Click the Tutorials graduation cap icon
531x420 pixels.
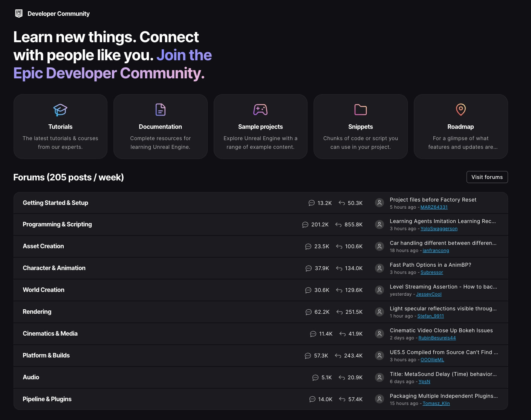(x=60, y=110)
